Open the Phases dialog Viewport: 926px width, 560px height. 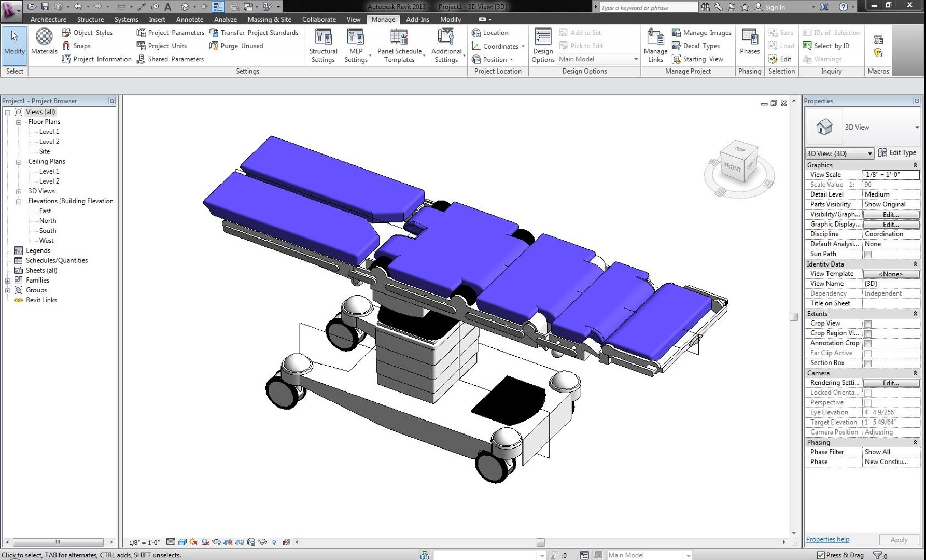click(750, 41)
